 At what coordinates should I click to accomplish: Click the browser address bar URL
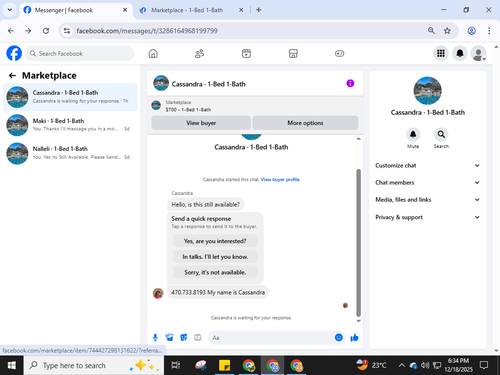click(147, 31)
